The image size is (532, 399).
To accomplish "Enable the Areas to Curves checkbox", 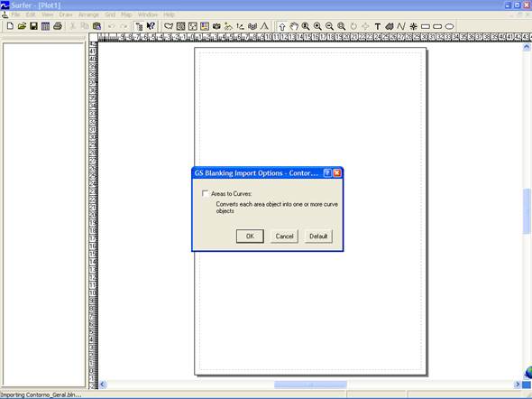I will 205,193.
